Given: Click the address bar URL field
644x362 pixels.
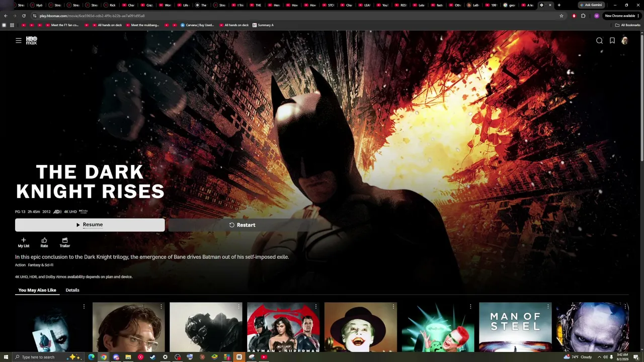Looking at the screenshot, I should pyautogui.click(x=297, y=16).
